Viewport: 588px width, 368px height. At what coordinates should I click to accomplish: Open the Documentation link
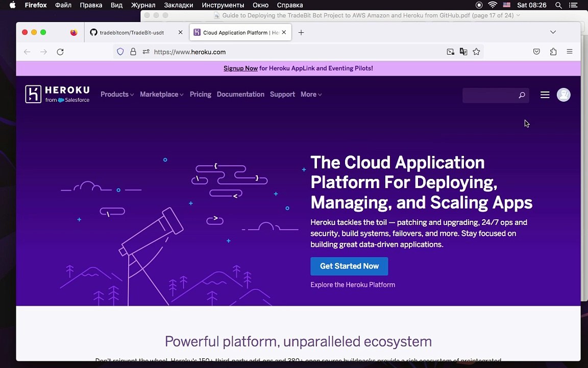coord(240,94)
